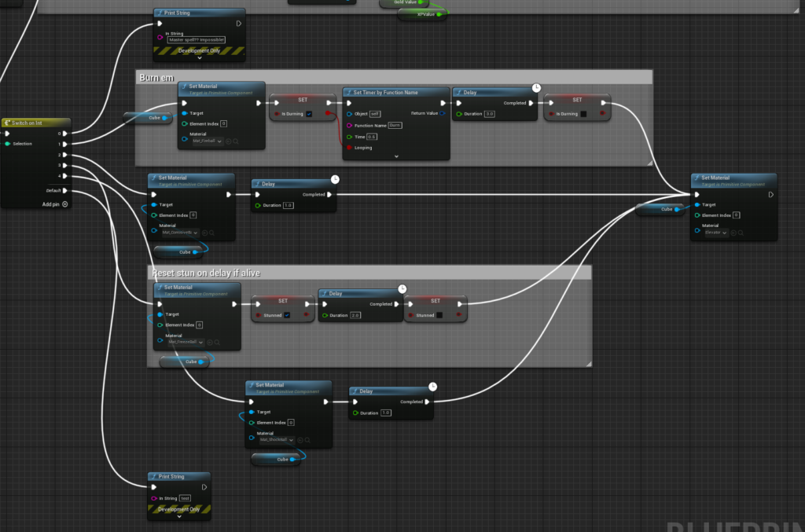The image size is (805, 532).
Task: Click the Completed exec pin on the 2.0 duration Delay
Action: (x=396, y=304)
